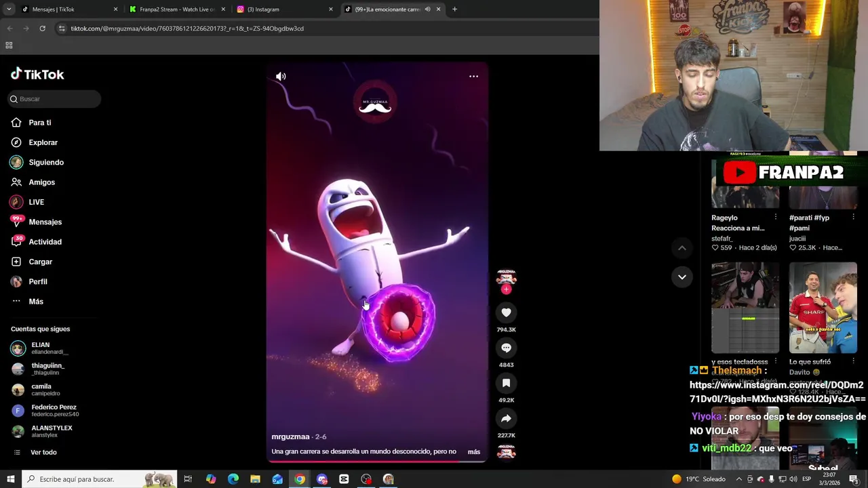Image resolution: width=868 pixels, height=488 pixels.
Task: Focus the Buscar search field
Action: point(54,99)
